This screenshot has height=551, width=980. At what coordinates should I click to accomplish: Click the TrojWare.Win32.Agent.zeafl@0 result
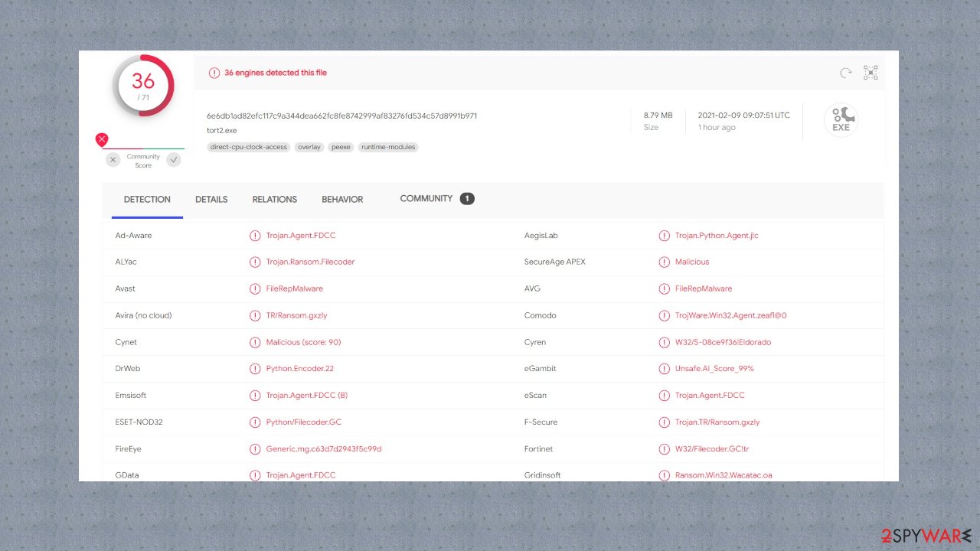[731, 315]
